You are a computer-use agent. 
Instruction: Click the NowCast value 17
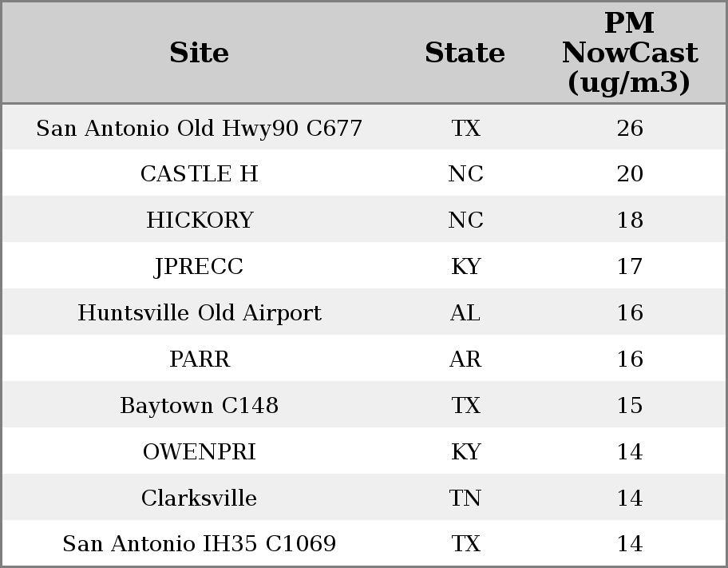coord(630,267)
